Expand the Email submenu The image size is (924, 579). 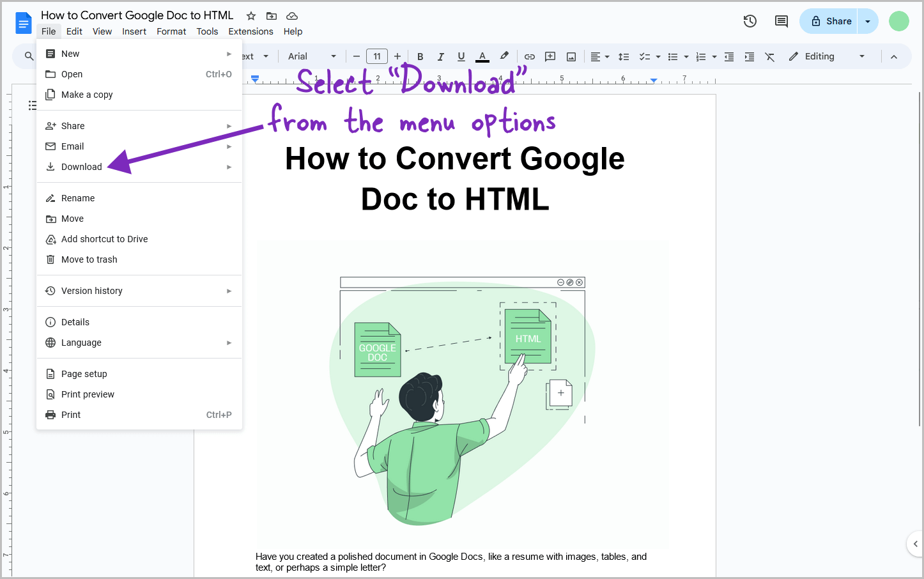coord(139,146)
